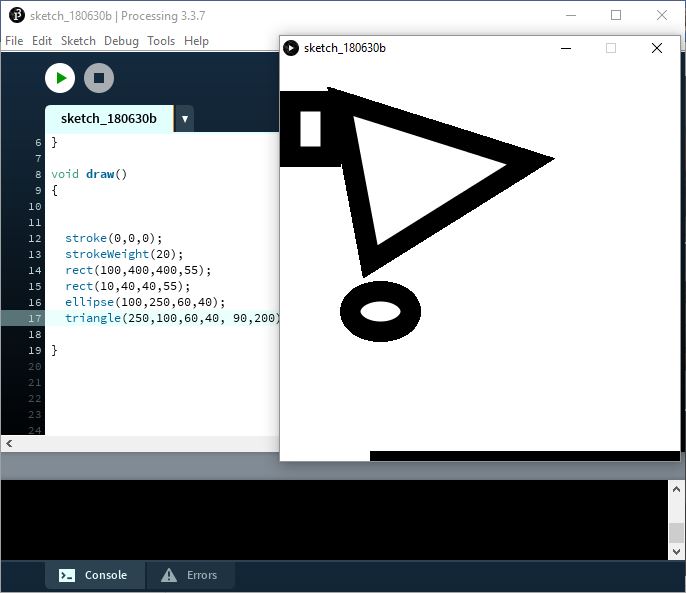686x593 pixels.
Task: Click the editor horizontal scroll left arrow
Action: (9, 443)
